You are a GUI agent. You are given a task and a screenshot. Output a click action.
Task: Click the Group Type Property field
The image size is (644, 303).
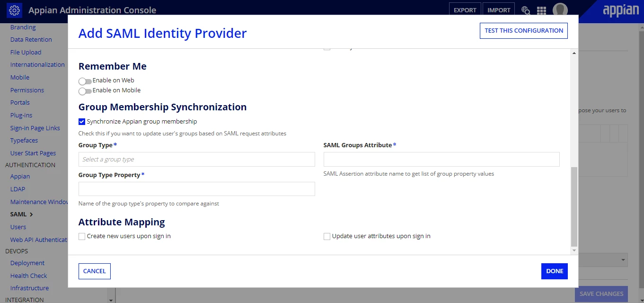pos(197,189)
